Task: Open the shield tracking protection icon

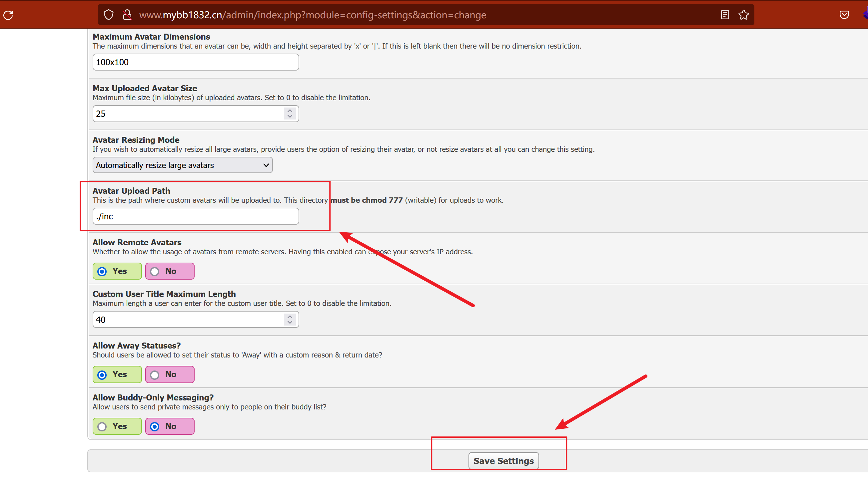Action: (x=109, y=15)
